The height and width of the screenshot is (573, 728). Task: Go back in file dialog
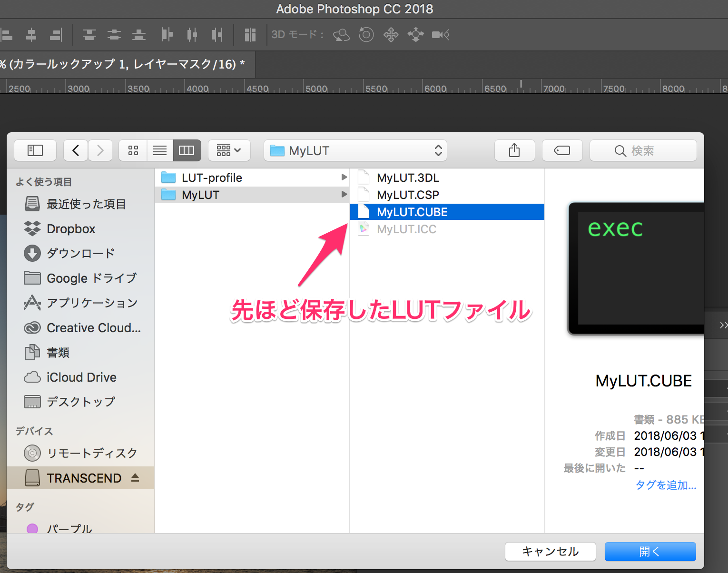coord(76,151)
